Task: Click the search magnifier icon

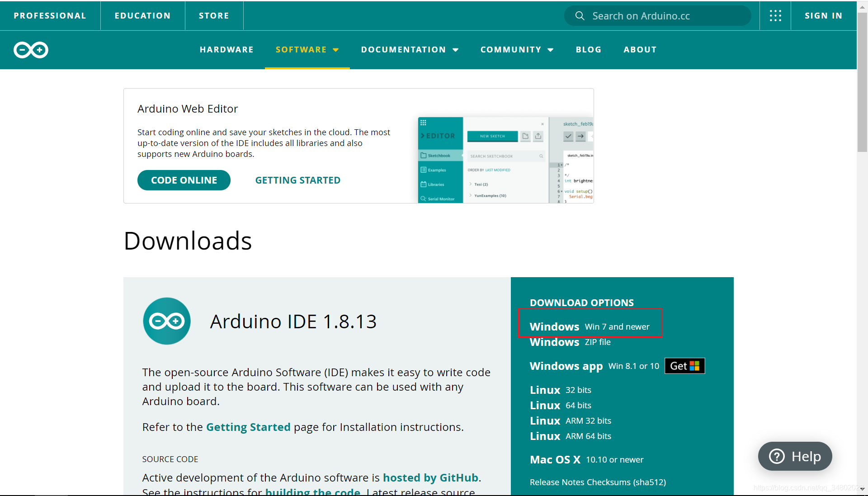Action: click(x=580, y=16)
